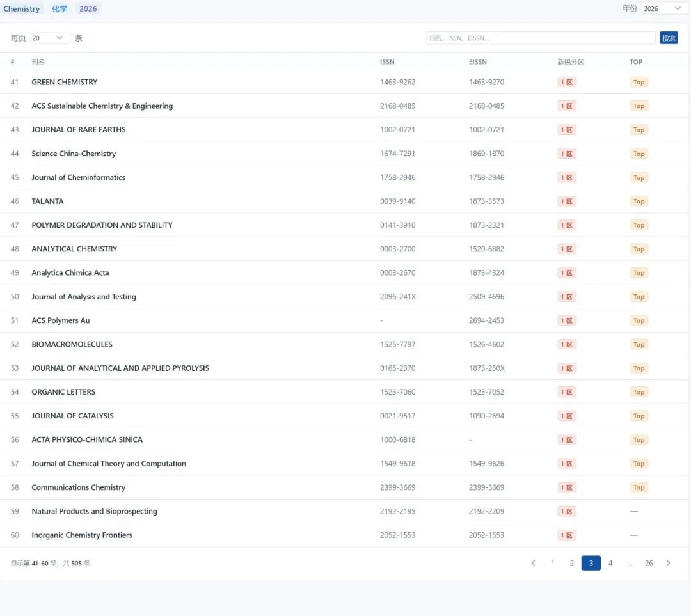
Task: Click the 1区 badge for BIOMACROMOLECULES
Action: pyautogui.click(x=567, y=344)
